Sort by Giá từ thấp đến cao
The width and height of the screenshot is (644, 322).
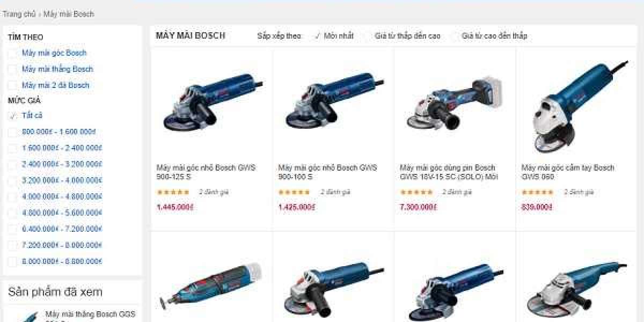point(408,36)
